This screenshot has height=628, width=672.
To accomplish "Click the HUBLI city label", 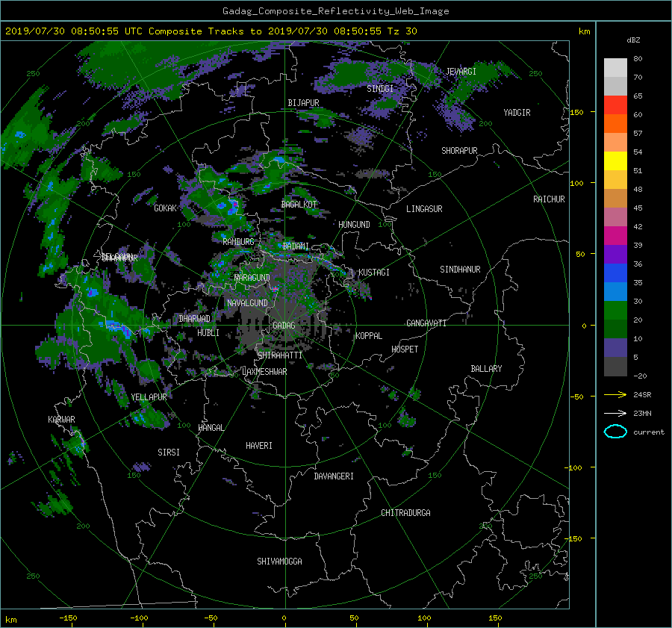I will pos(208,333).
